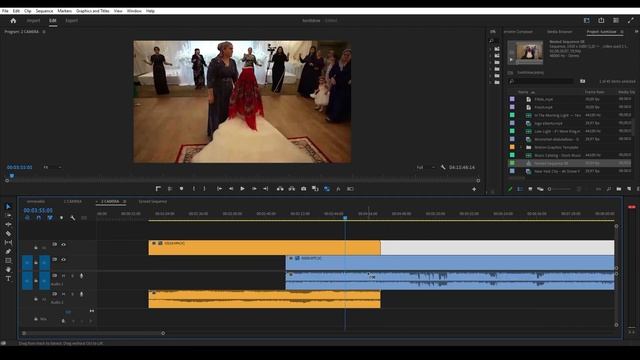Select the Selection tool arrow
Image resolution: width=640 pixels, height=360 pixels.
8,207
